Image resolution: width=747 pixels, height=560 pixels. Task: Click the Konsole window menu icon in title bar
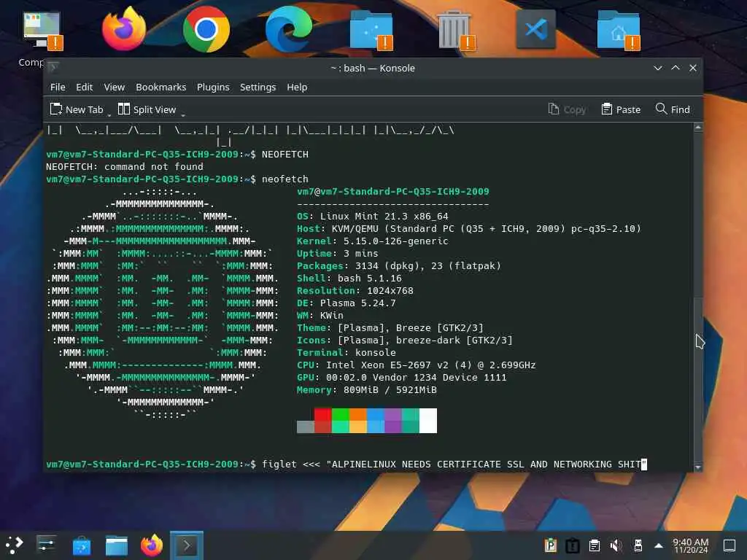53,68
